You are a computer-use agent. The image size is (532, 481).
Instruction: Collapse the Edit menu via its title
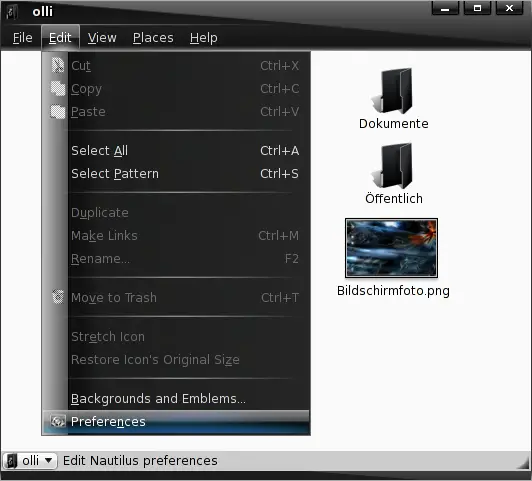[60, 38]
